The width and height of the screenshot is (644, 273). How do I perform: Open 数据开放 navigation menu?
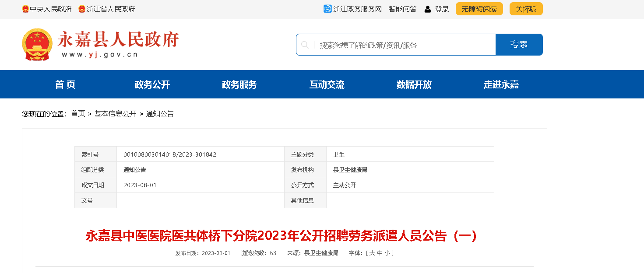414,84
